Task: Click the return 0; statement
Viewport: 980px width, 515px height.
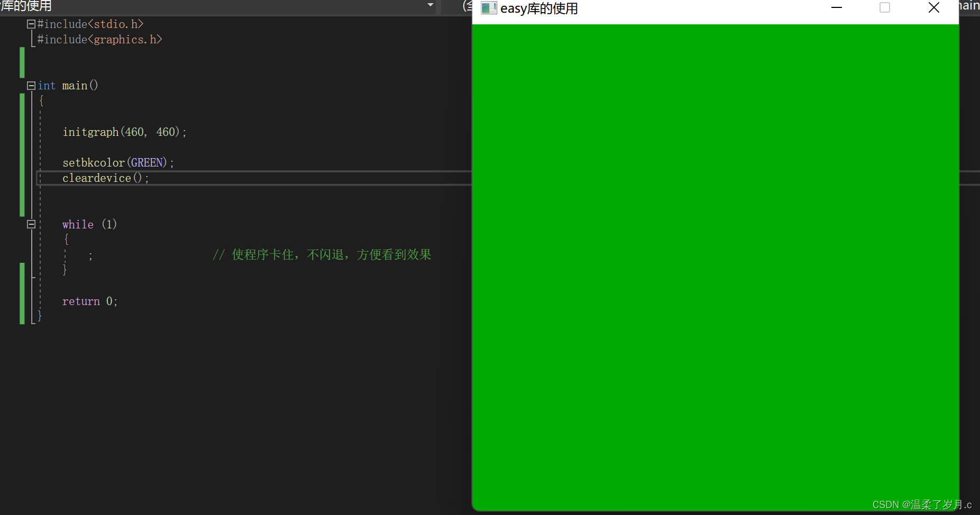Action: [x=90, y=301]
